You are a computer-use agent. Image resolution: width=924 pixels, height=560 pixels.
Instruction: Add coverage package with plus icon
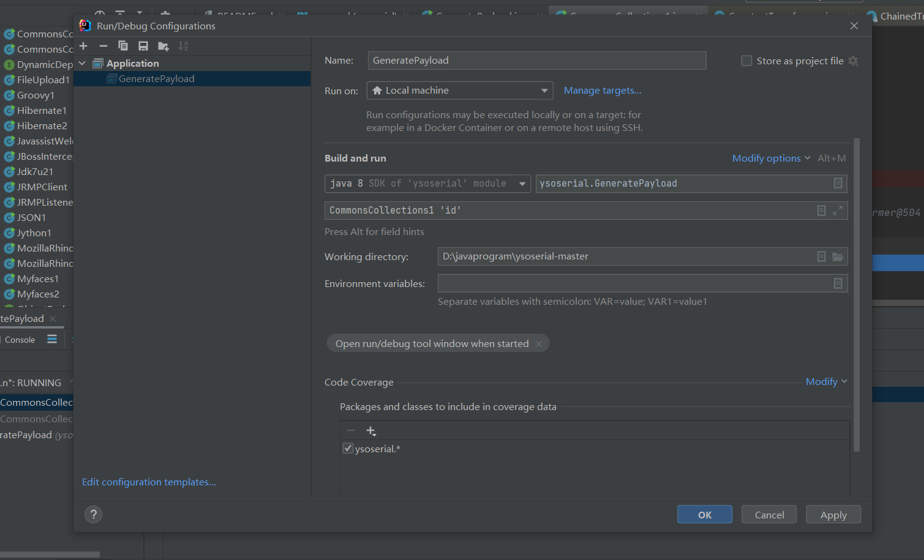click(371, 431)
